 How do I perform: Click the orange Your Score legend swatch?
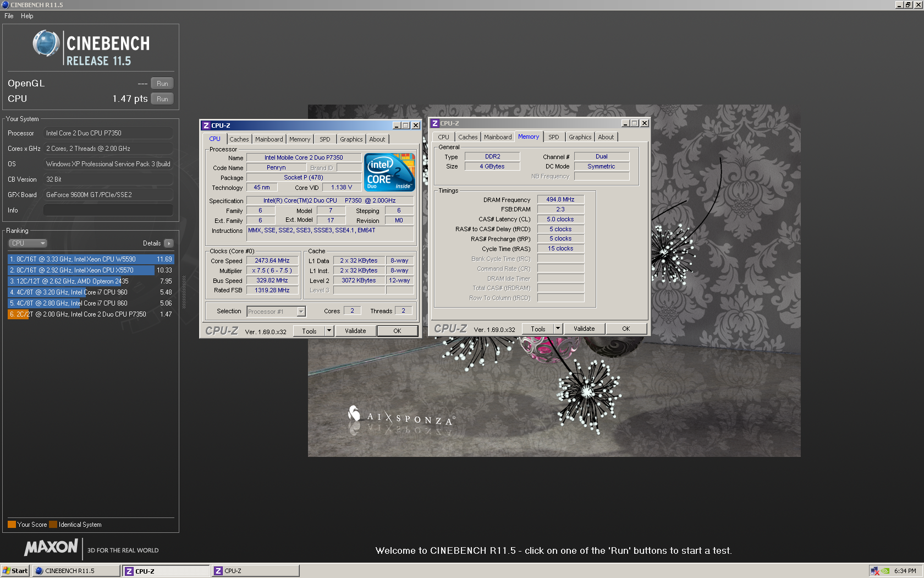coord(12,525)
